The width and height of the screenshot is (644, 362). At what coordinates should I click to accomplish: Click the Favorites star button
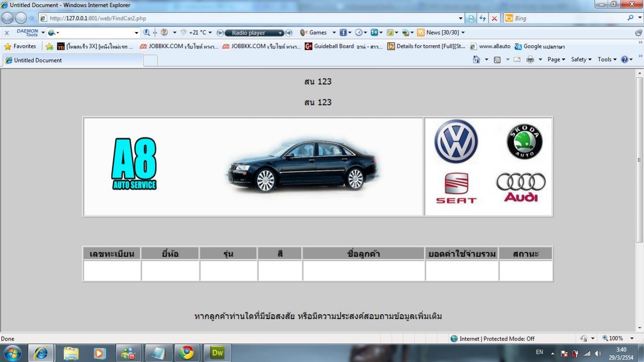(x=20, y=46)
